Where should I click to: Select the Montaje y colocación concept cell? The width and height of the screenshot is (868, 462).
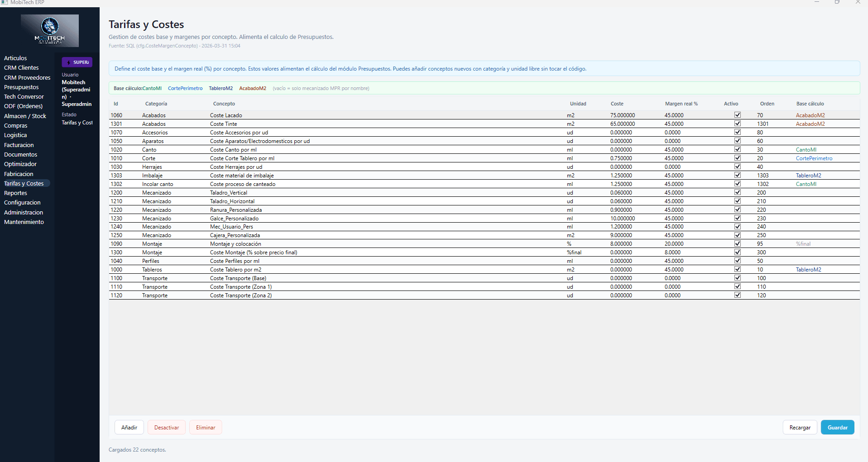[235, 244]
